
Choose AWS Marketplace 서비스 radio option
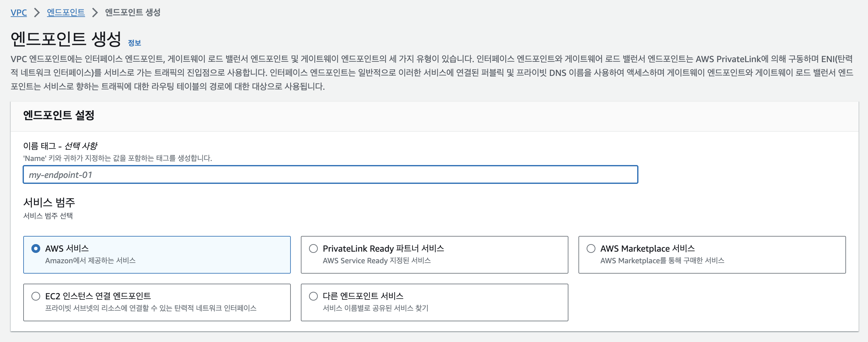[x=591, y=248]
